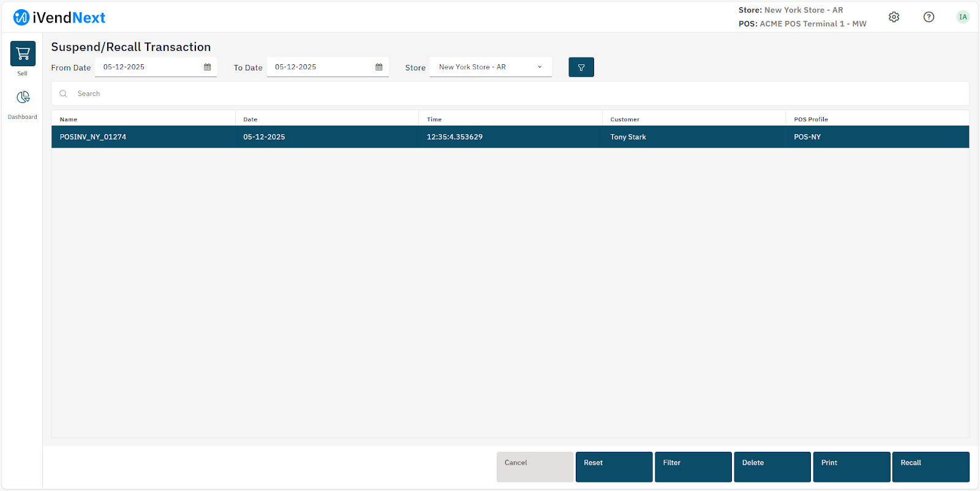Open the Sell cart icon
The image size is (980, 491).
23,54
